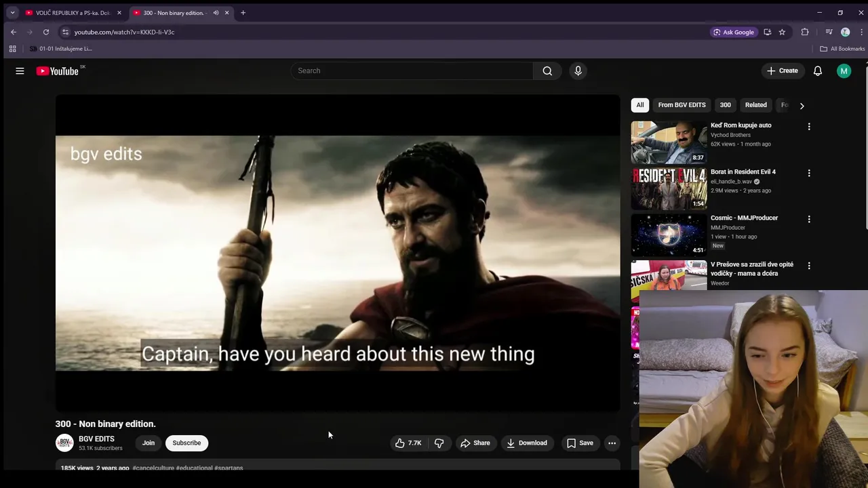
Task: Reload the current page
Action: point(46,32)
